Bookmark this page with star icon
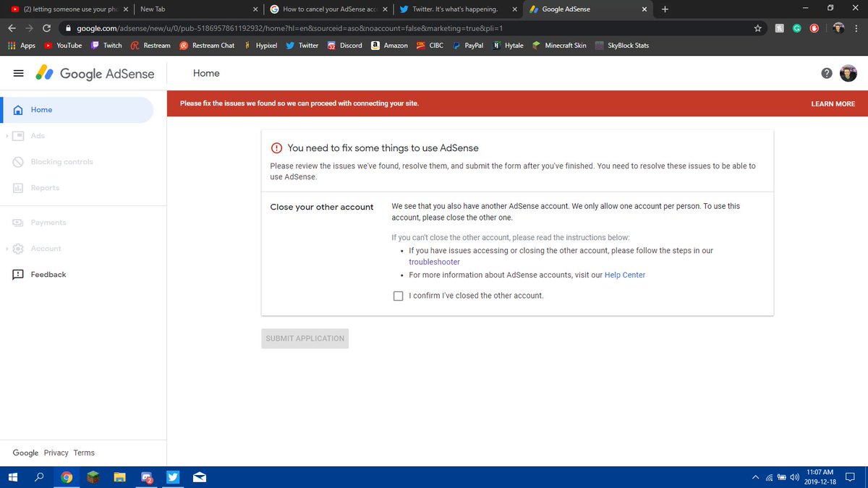 pos(757,28)
